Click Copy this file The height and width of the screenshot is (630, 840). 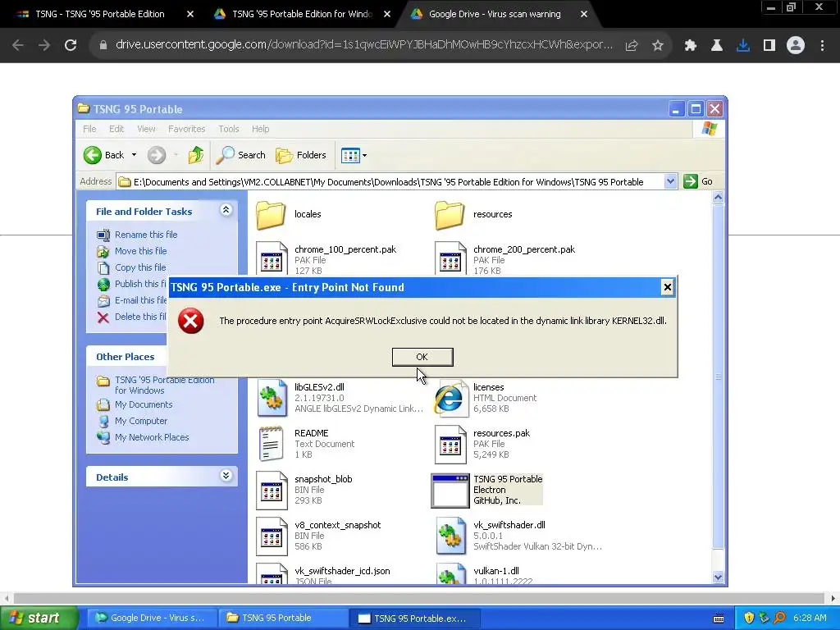click(140, 267)
